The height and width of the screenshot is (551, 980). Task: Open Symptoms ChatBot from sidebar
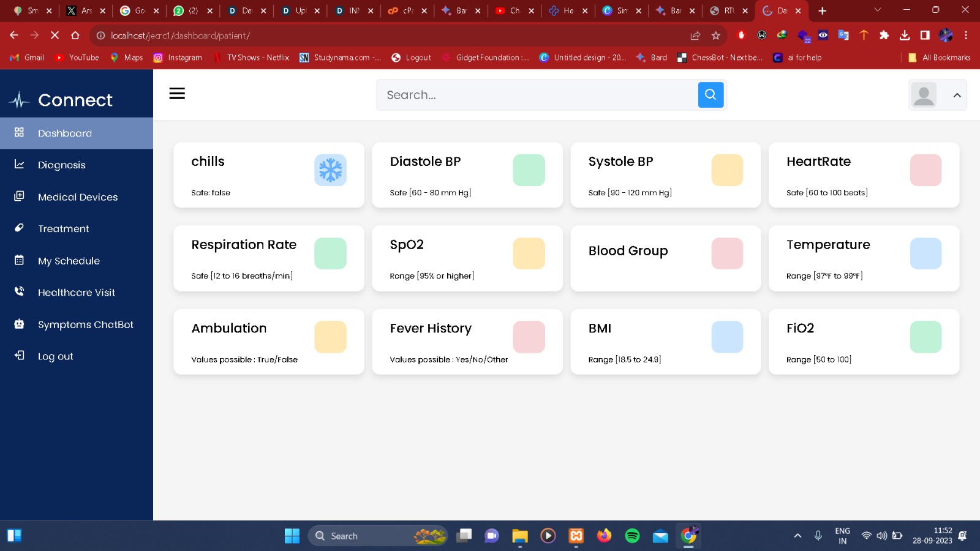pos(77,324)
